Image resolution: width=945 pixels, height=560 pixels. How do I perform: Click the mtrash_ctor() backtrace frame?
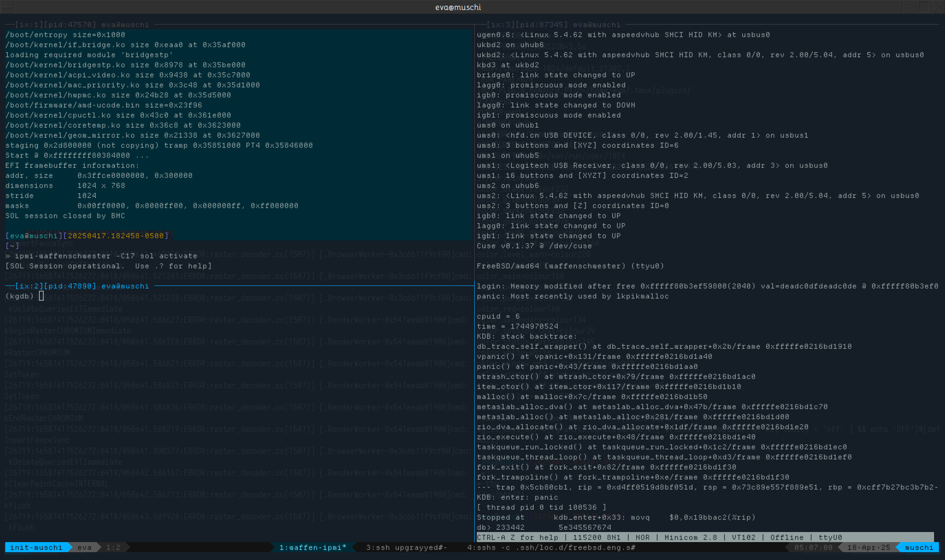[x=616, y=376]
